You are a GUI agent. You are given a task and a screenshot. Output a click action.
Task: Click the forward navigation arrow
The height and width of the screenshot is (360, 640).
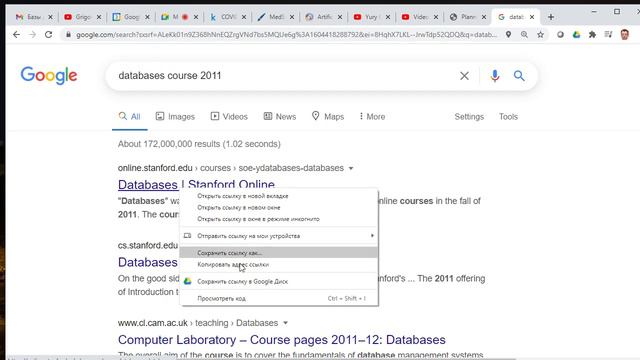click(33, 35)
